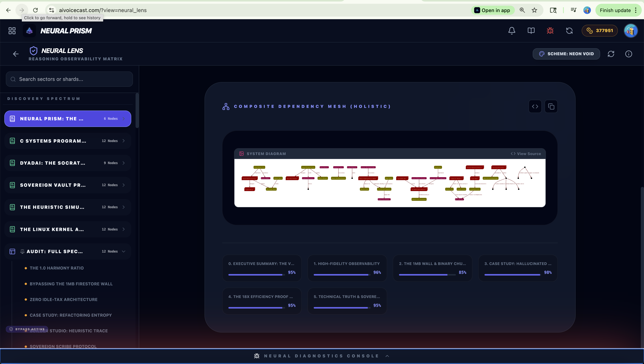Click the 1MB Wall progress bar card
Image resolution: width=644 pixels, height=364 pixels.
pyautogui.click(x=432, y=268)
